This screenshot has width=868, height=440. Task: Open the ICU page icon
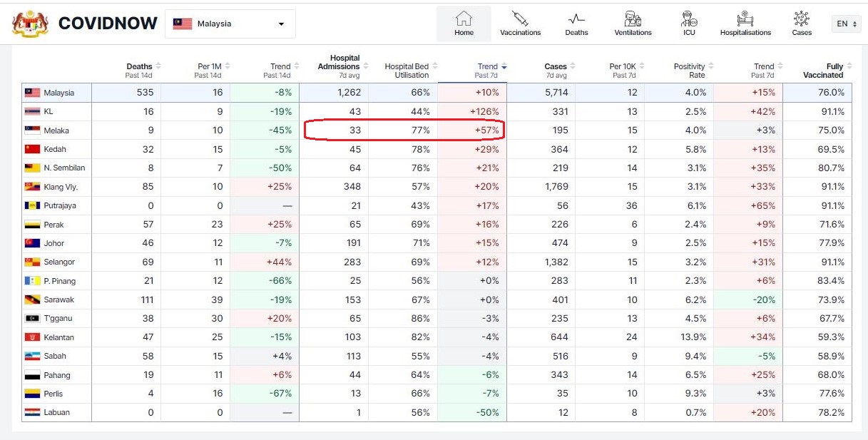tap(689, 18)
